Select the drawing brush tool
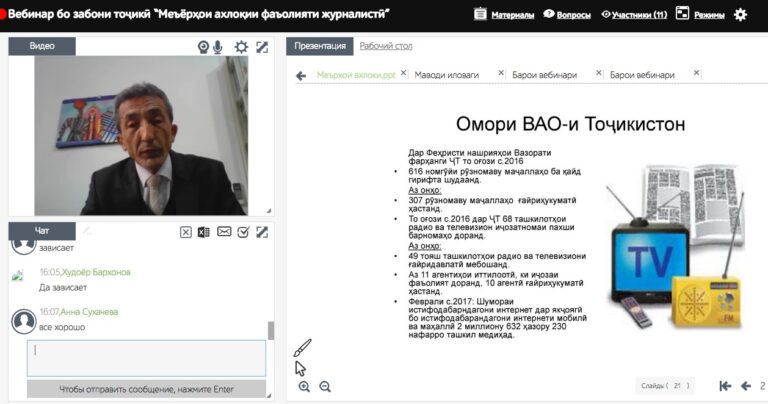This screenshot has width=768, height=404. point(302,348)
